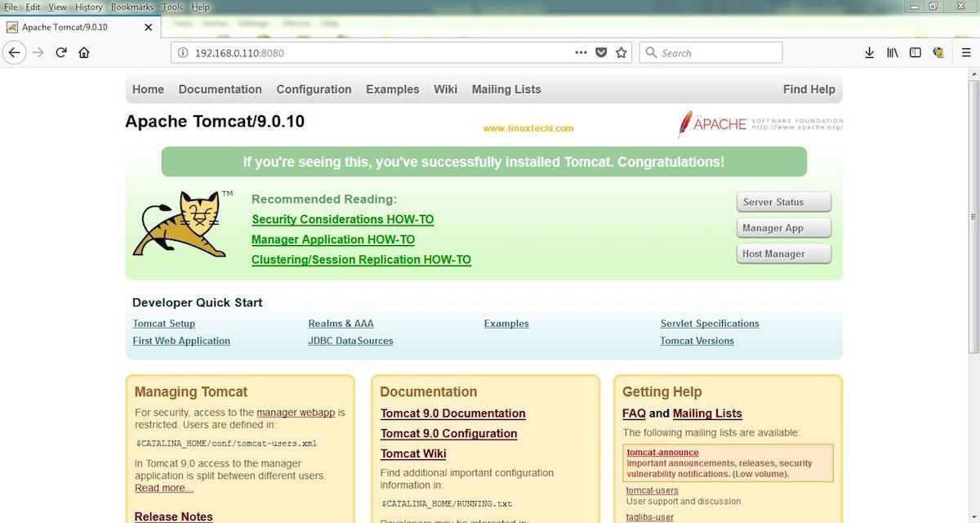This screenshot has width=980, height=523.
Task: Open First Web Application link
Action: coord(181,341)
